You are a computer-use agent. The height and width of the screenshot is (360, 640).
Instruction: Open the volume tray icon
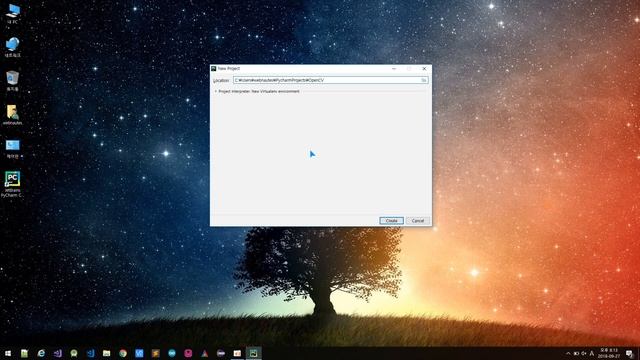point(584,353)
